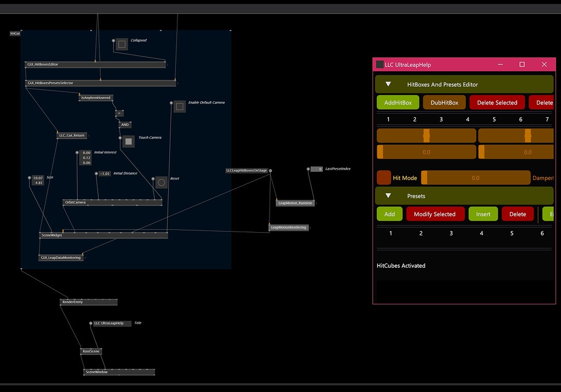The height and width of the screenshot is (392, 561).
Task: Toggle the Hit Mode color checkbox
Action: point(383,178)
